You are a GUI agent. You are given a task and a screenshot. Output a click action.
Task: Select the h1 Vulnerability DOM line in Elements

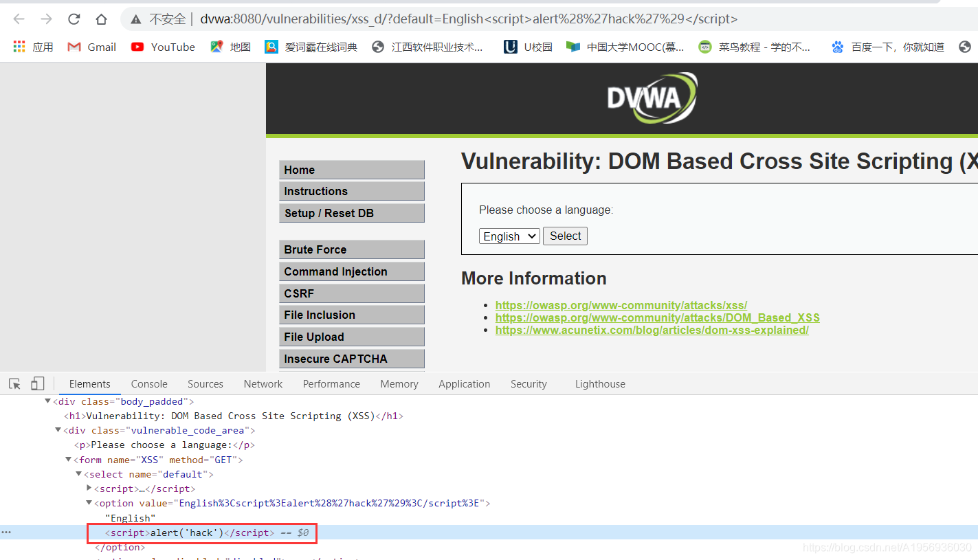(x=234, y=416)
